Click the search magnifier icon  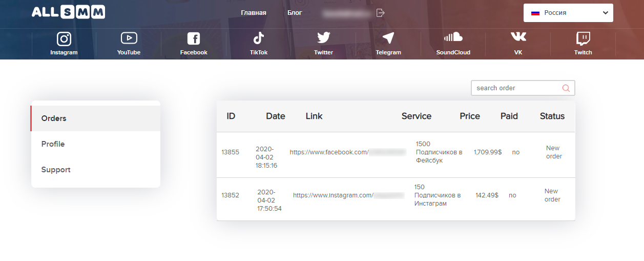pos(566,88)
